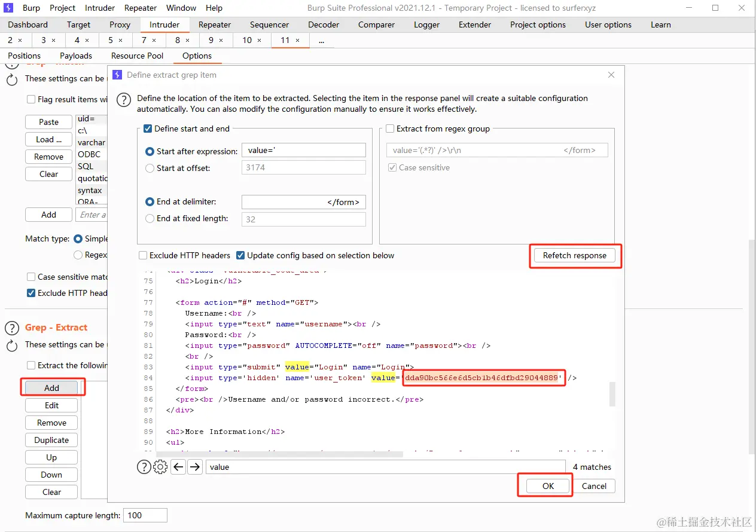Close Intruder tab 2
Viewport: 756px width, 532px height.
point(20,40)
